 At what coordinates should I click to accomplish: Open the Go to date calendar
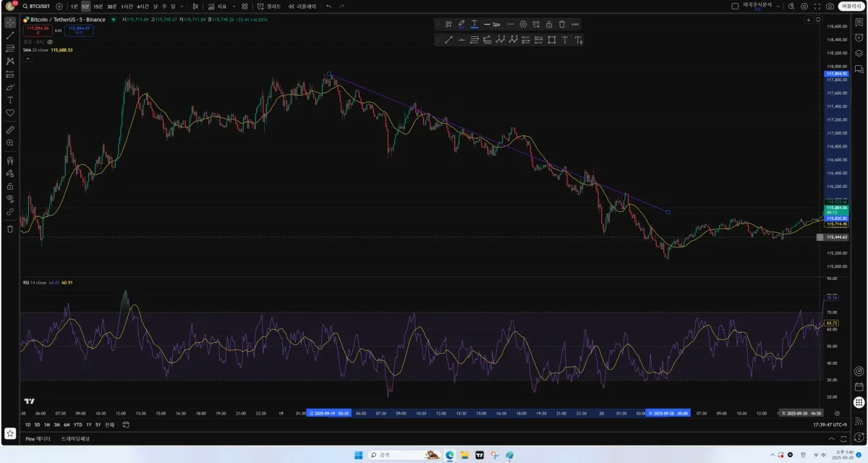click(125, 425)
